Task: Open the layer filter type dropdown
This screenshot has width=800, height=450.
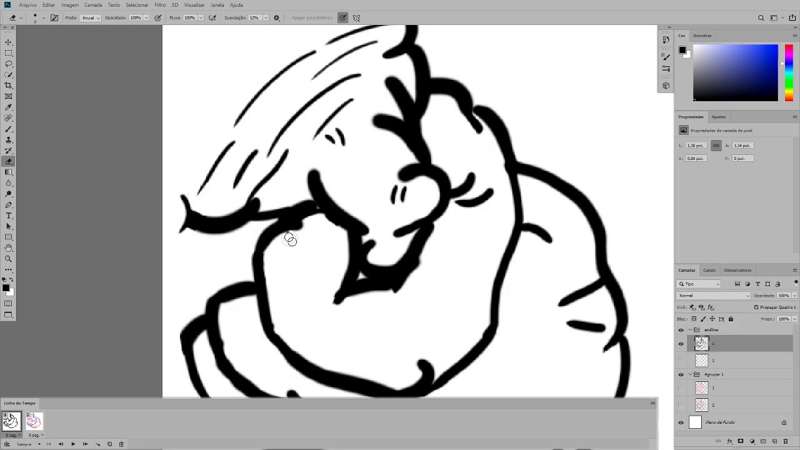Action: tap(698, 284)
